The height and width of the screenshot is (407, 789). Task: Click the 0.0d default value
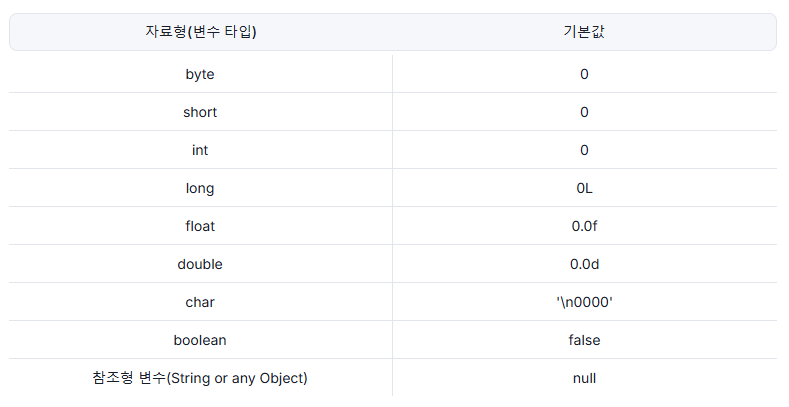click(x=584, y=264)
